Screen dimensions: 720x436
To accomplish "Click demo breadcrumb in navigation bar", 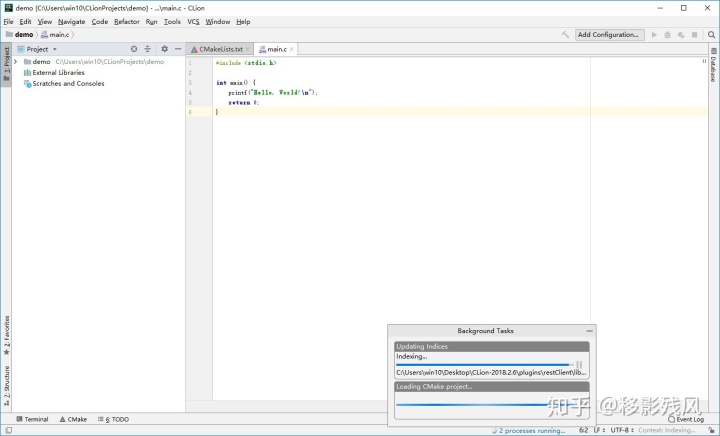I will [x=19, y=35].
